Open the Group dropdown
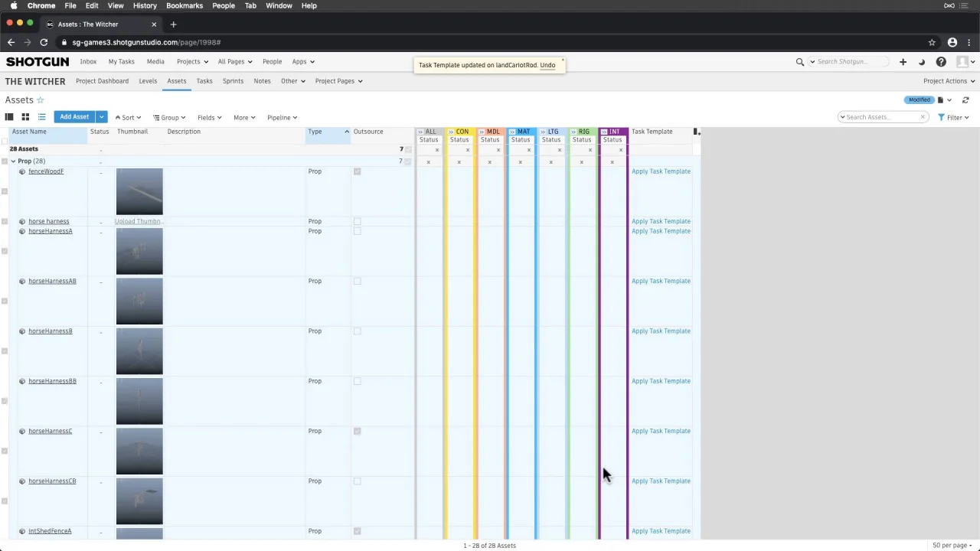 (x=169, y=118)
